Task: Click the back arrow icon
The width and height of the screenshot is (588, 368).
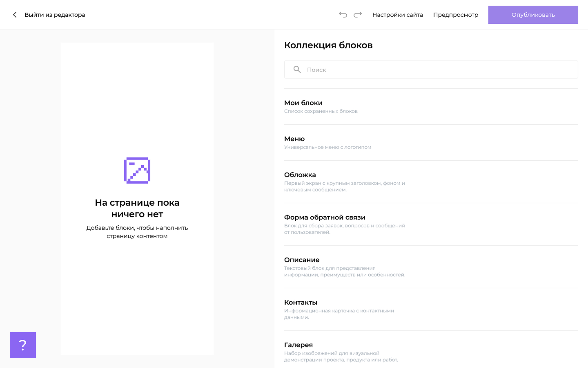Action: (x=15, y=15)
